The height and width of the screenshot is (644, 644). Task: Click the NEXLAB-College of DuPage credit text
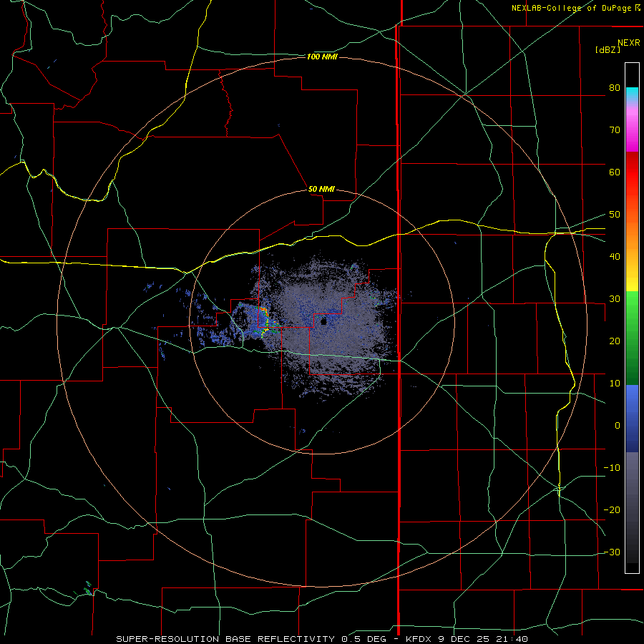pyautogui.click(x=575, y=8)
